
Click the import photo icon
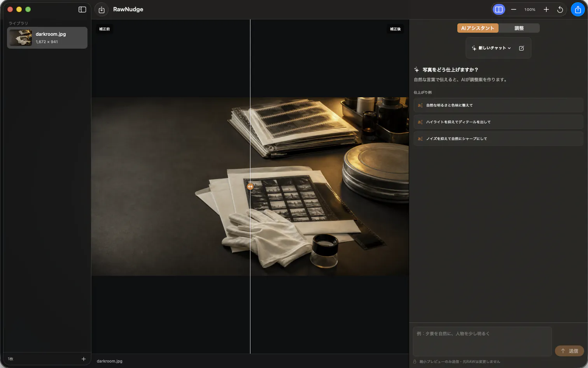[101, 10]
